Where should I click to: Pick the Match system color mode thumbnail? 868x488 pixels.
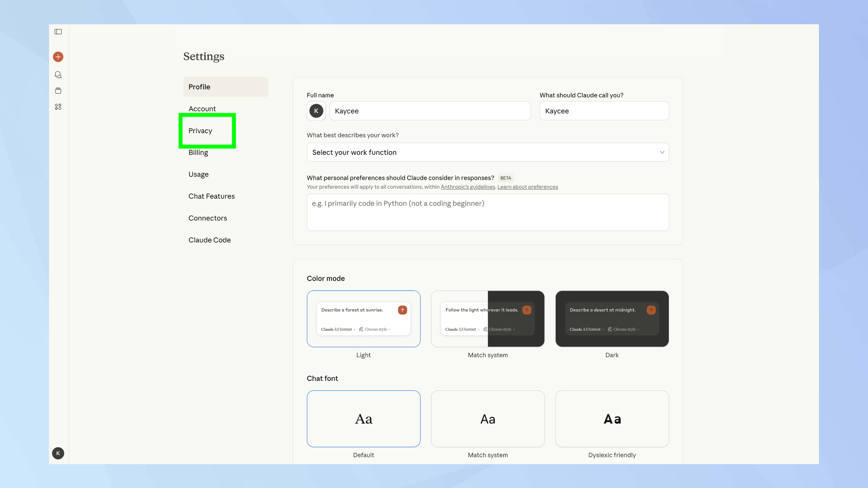point(487,319)
